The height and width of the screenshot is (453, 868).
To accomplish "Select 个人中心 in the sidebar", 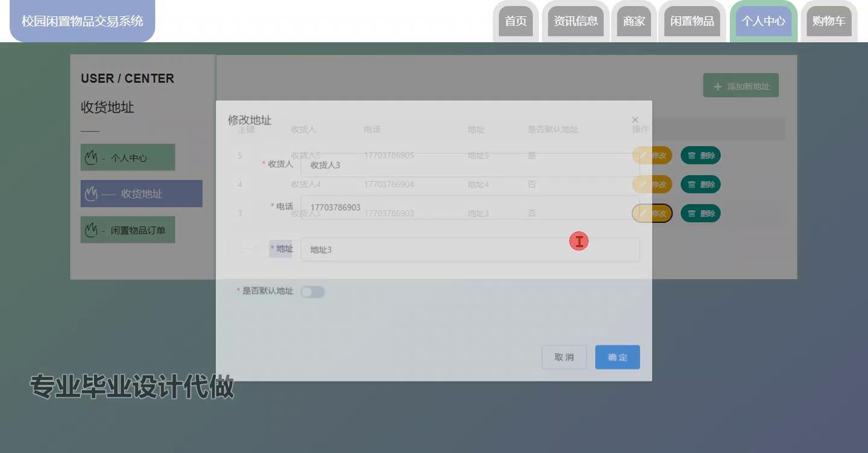I will [128, 158].
